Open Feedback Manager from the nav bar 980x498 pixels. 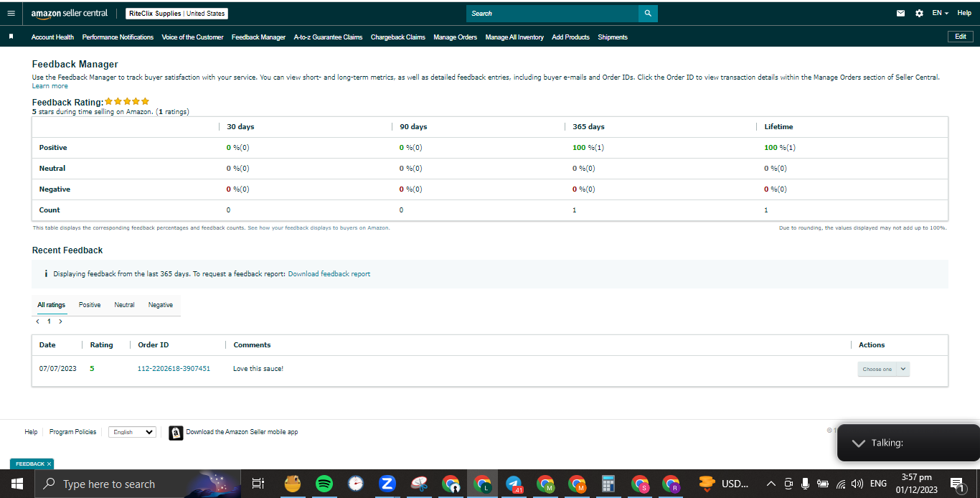258,37
